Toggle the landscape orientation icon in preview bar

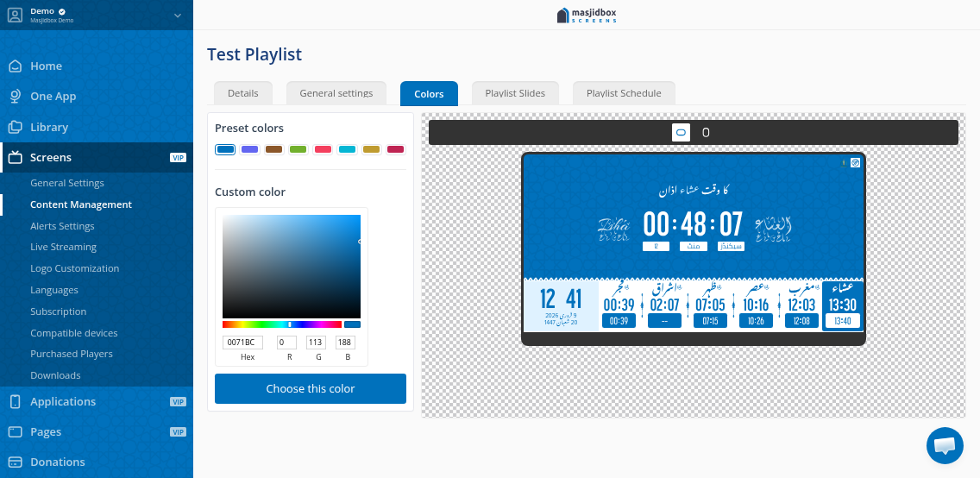tap(681, 133)
